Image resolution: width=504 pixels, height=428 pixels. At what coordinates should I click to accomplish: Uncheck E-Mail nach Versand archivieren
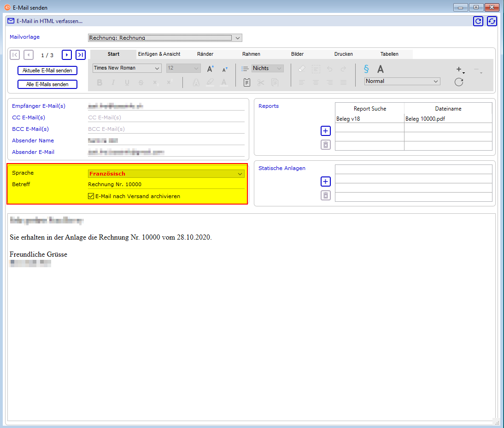[91, 196]
